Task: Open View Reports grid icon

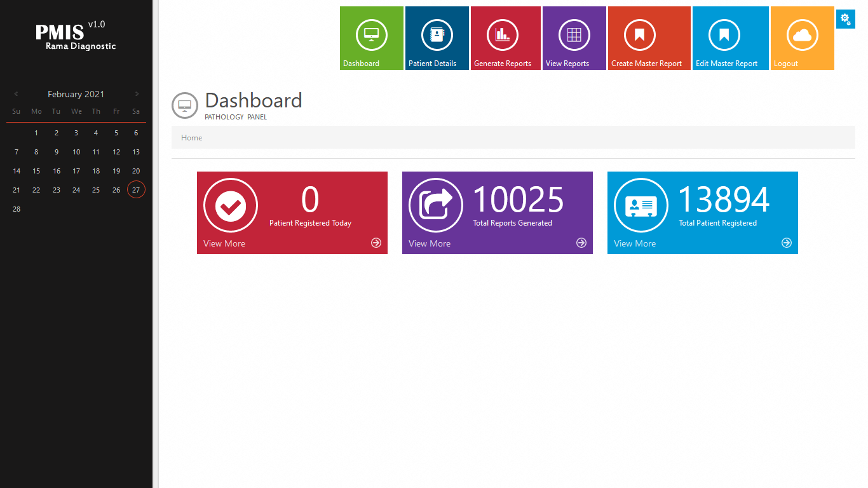Action: pyautogui.click(x=574, y=35)
